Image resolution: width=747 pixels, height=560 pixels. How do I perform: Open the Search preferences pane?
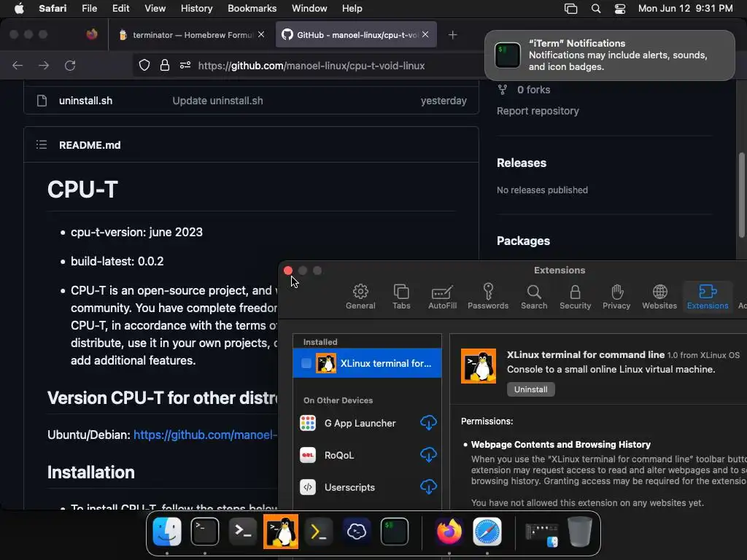point(533,297)
